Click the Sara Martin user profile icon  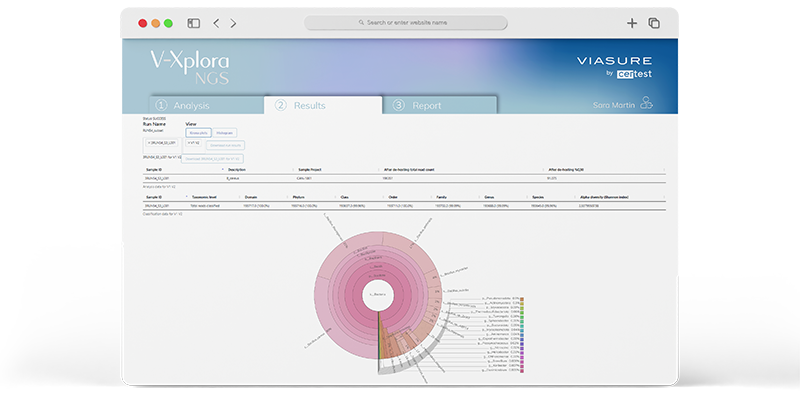pos(646,103)
